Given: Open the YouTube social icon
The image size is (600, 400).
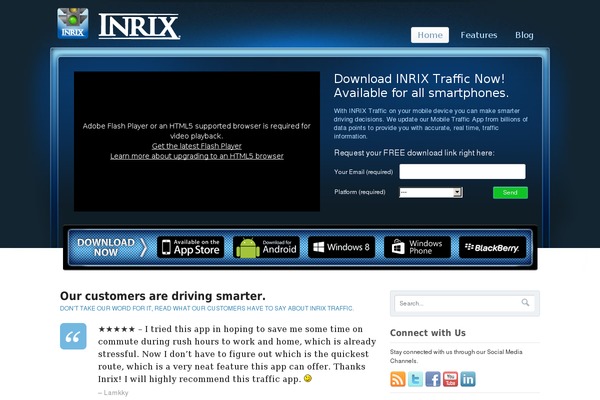Looking at the screenshot, I should click(x=450, y=379).
